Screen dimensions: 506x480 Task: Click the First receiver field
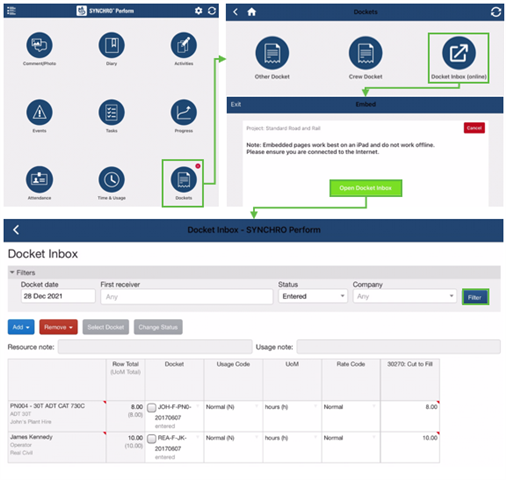pyautogui.click(x=187, y=296)
